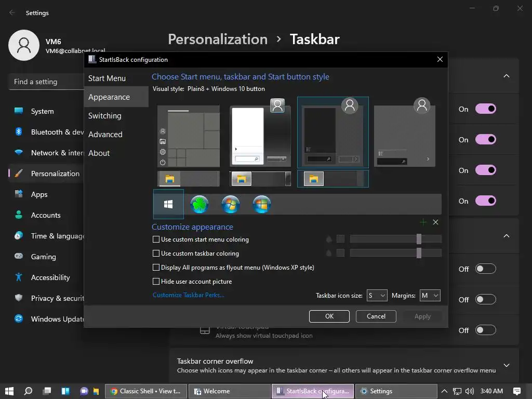
Task: Pick the second glossy taskbar style
Action: (260, 179)
